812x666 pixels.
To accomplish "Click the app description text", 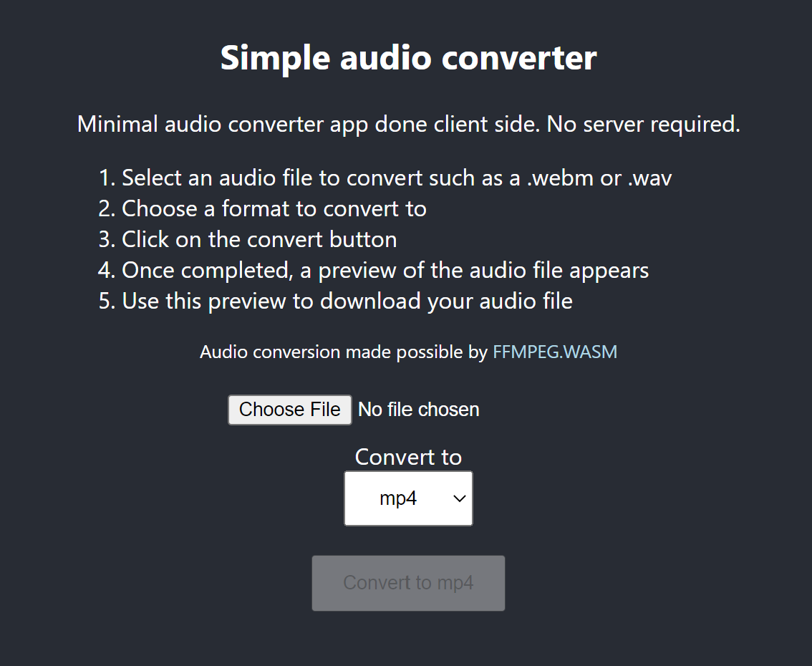I will pos(408,124).
